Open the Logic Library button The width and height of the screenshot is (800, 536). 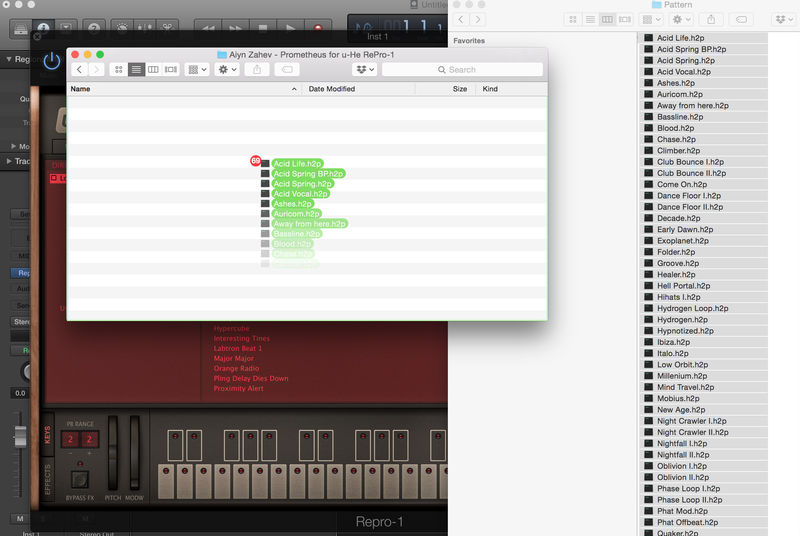tap(20, 29)
